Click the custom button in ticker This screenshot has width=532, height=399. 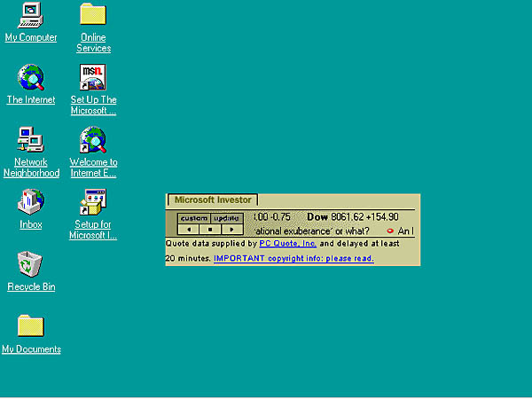point(193,218)
